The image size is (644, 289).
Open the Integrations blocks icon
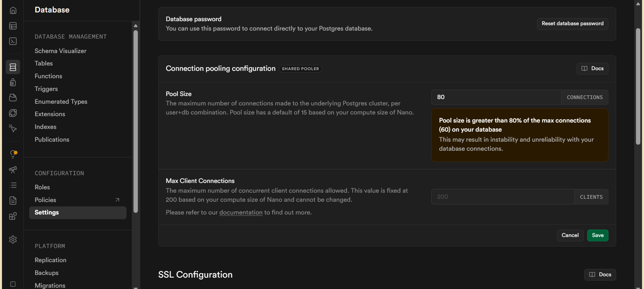(x=13, y=216)
